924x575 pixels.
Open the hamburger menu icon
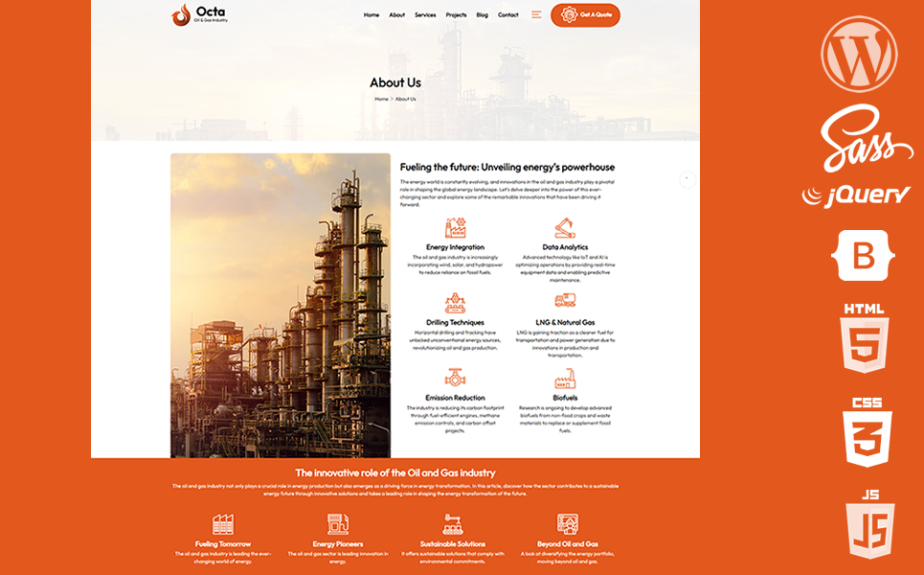point(536,14)
